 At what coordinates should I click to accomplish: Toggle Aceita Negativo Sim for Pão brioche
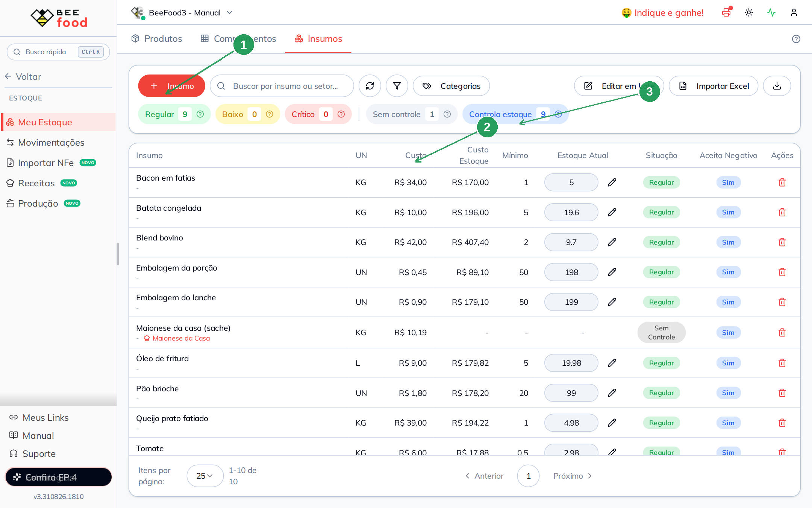click(728, 393)
